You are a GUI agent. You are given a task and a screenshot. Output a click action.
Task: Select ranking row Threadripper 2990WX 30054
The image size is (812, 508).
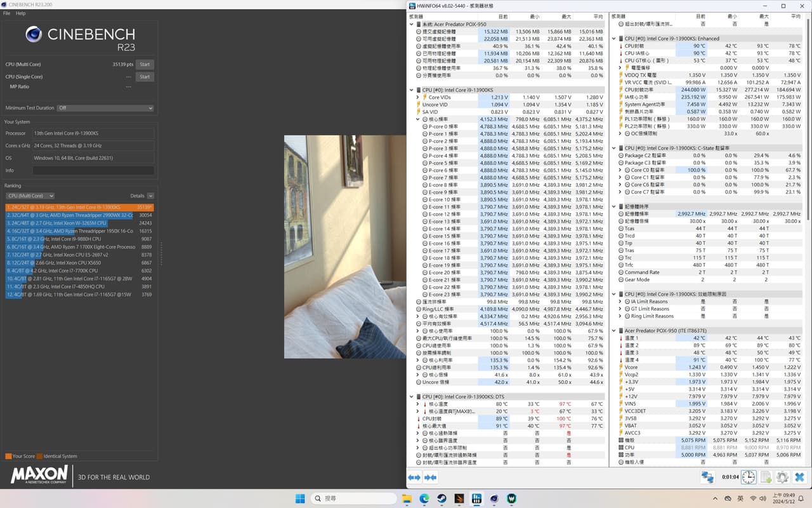(79, 215)
